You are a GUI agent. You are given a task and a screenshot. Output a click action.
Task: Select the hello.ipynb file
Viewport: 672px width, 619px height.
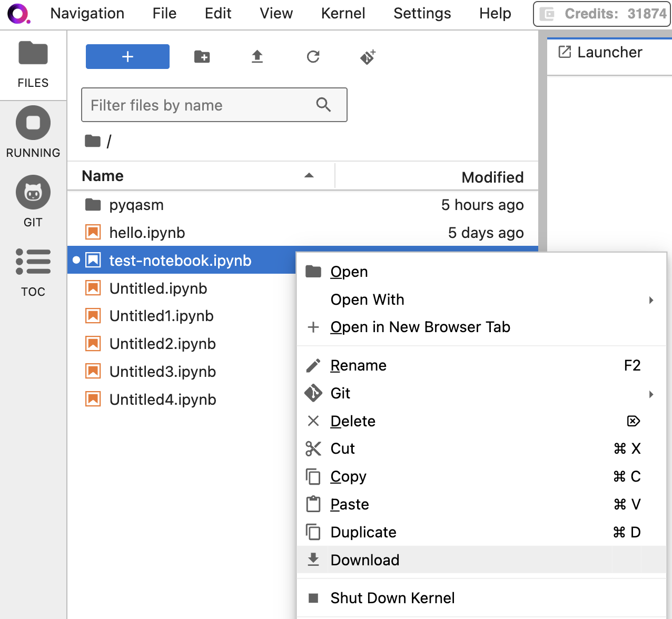[147, 233]
